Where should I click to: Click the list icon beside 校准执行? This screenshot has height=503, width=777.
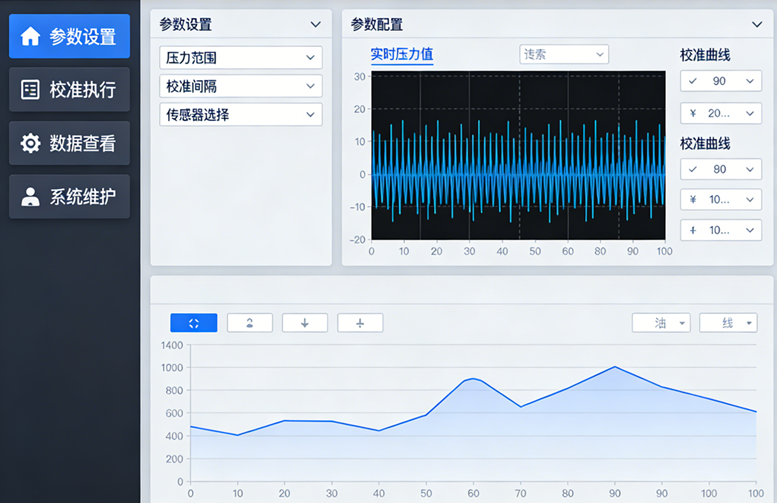coord(30,90)
